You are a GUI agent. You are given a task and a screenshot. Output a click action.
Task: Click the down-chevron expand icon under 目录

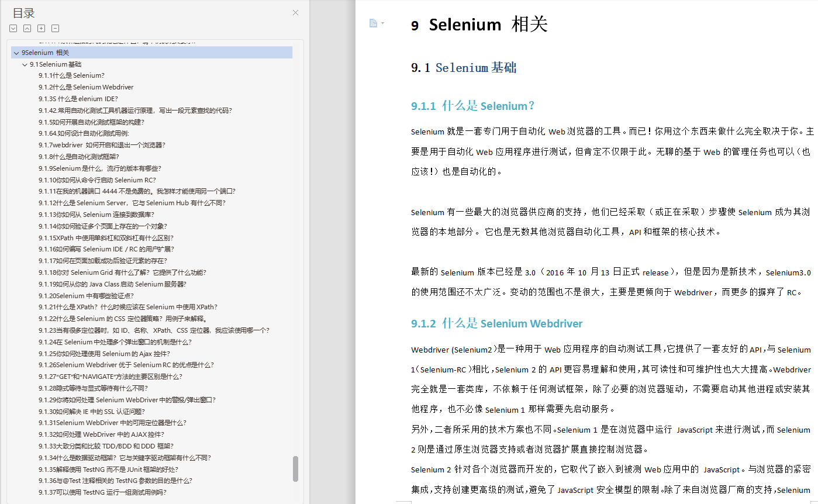[x=13, y=28]
